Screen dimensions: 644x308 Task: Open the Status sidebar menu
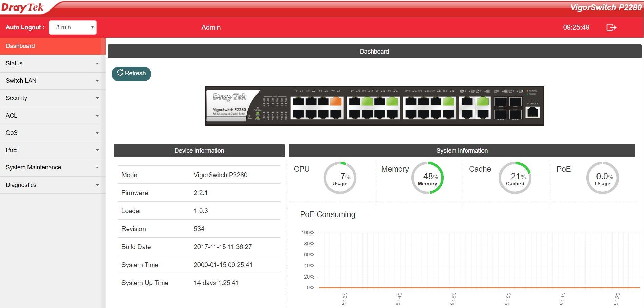click(x=53, y=63)
